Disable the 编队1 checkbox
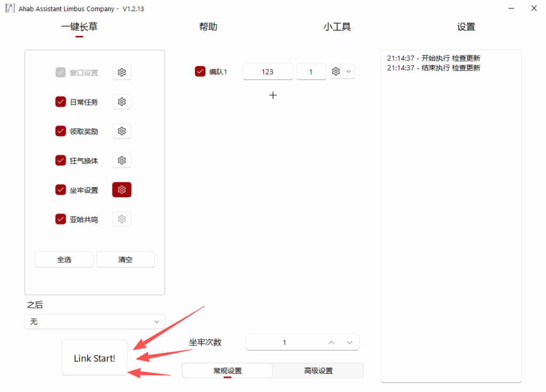546x392 pixels. [200, 71]
